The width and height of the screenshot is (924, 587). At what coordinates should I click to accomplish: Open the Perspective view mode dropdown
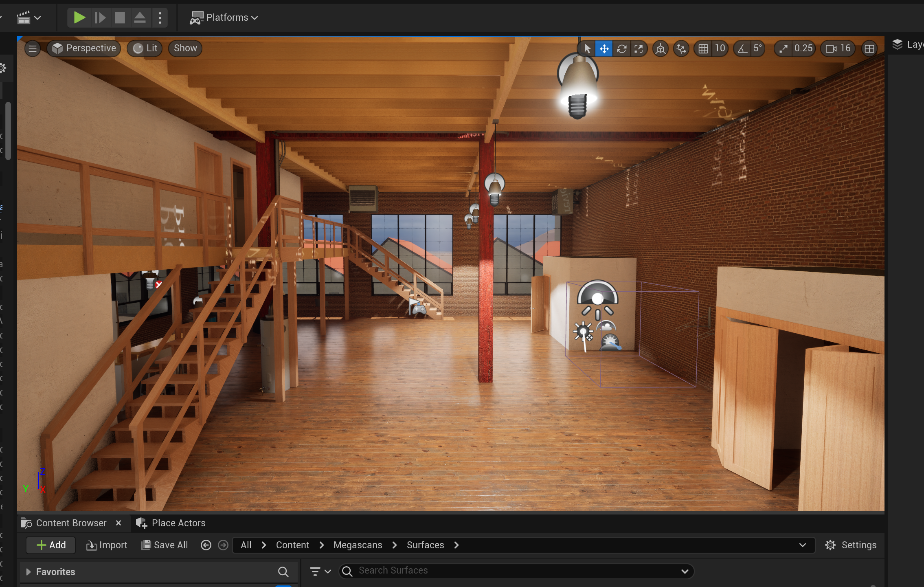click(x=84, y=48)
